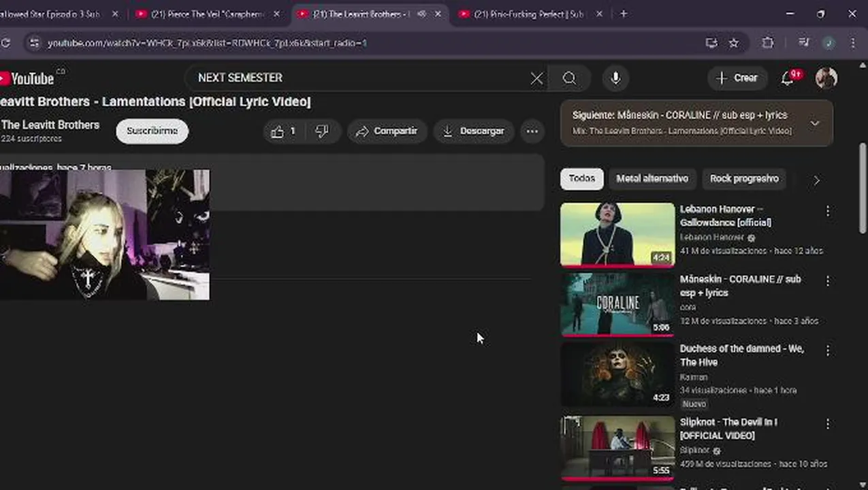Close the Pink Fucking Perfect tab
This screenshot has height=490, width=868.
(599, 14)
